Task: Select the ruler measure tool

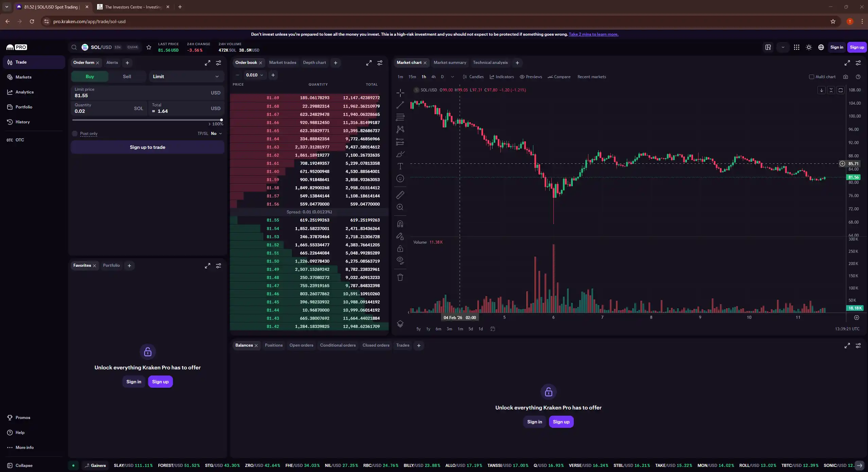Action: [400, 195]
